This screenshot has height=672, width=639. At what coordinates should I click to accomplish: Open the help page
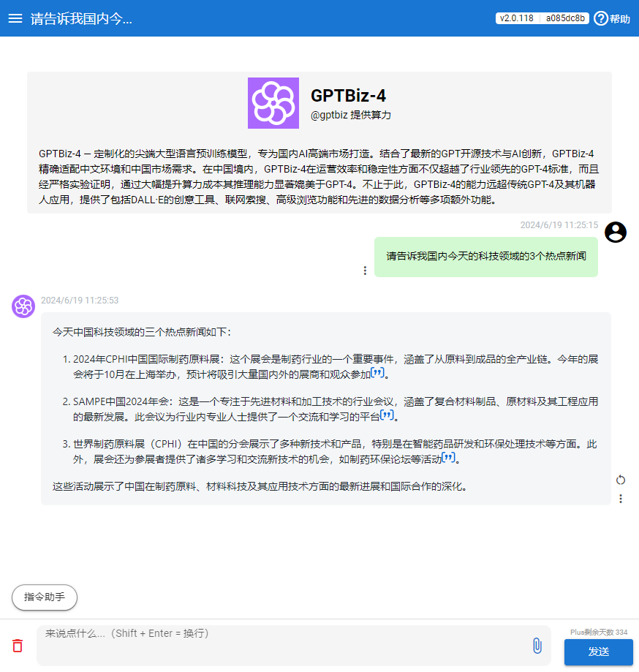(x=611, y=18)
